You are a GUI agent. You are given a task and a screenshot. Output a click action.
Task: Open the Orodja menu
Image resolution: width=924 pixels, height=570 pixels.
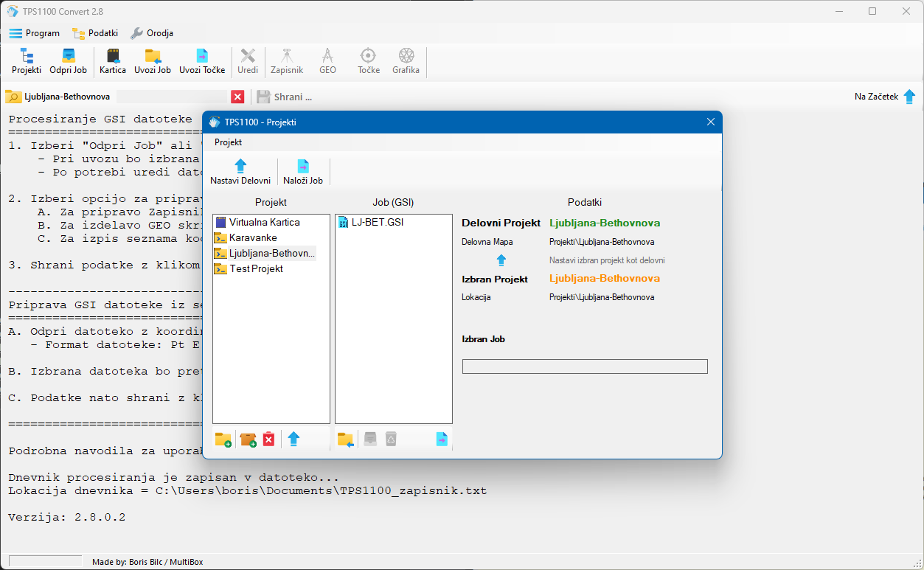point(152,33)
